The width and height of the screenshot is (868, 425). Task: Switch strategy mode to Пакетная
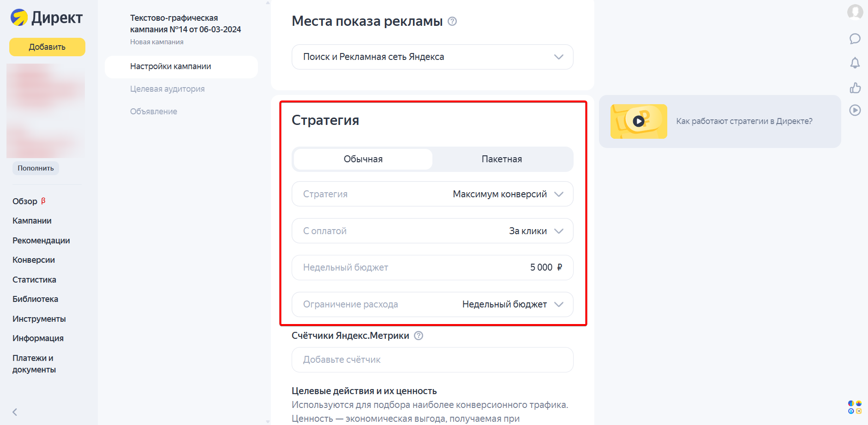pyautogui.click(x=501, y=159)
